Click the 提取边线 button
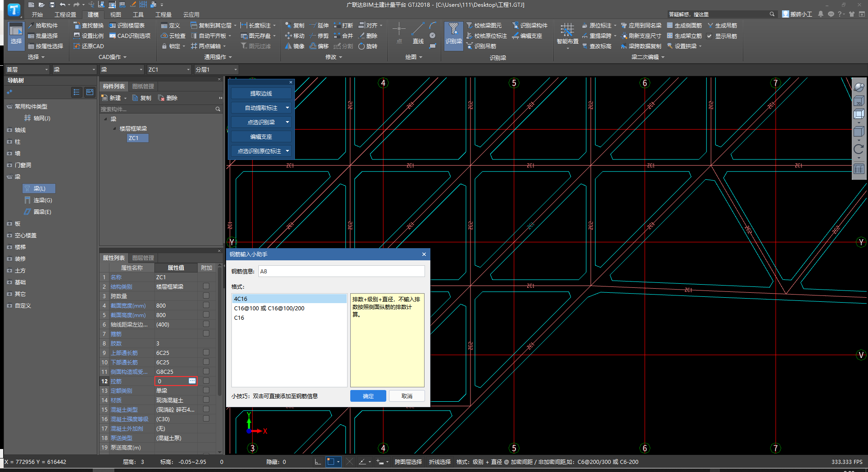Image resolution: width=868 pixels, height=472 pixels. tap(261, 93)
